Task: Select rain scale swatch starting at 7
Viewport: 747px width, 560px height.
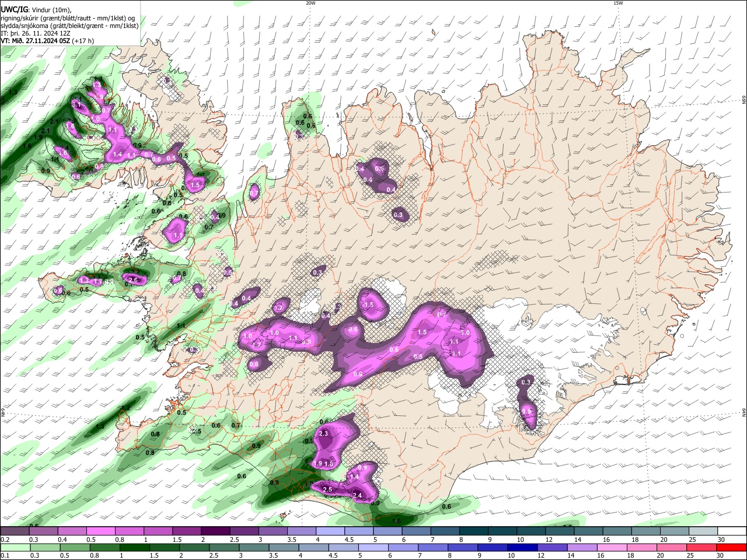Action: pyautogui.click(x=434, y=547)
